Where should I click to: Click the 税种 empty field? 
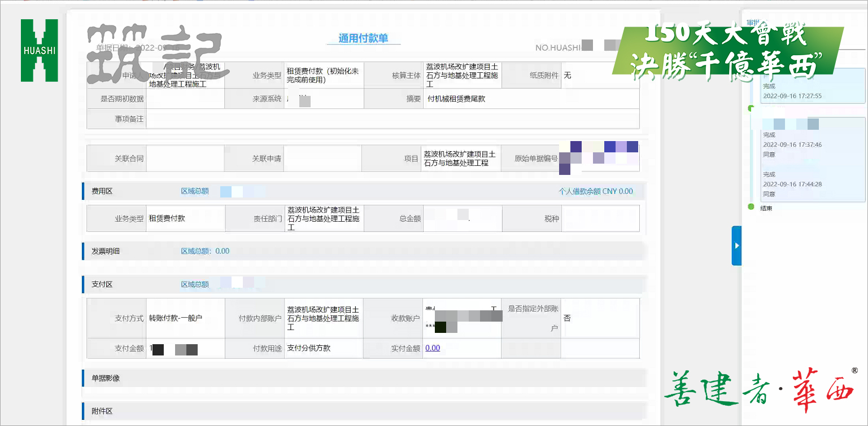click(x=600, y=218)
